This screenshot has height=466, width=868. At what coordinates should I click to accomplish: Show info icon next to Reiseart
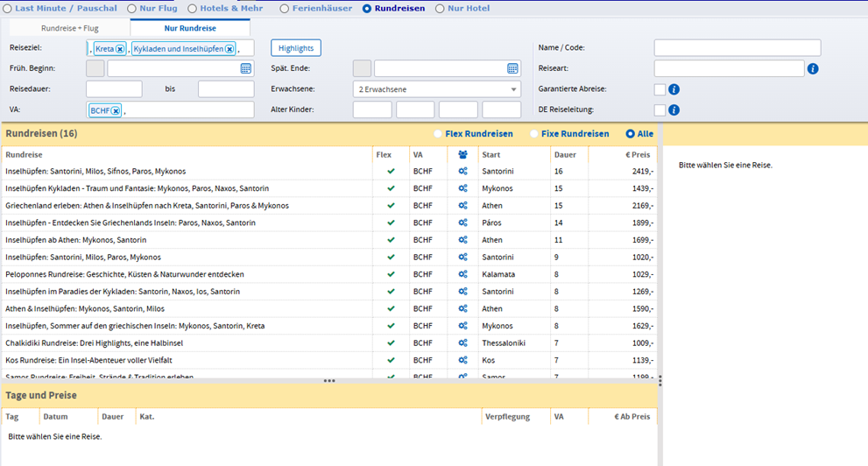tap(813, 68)
